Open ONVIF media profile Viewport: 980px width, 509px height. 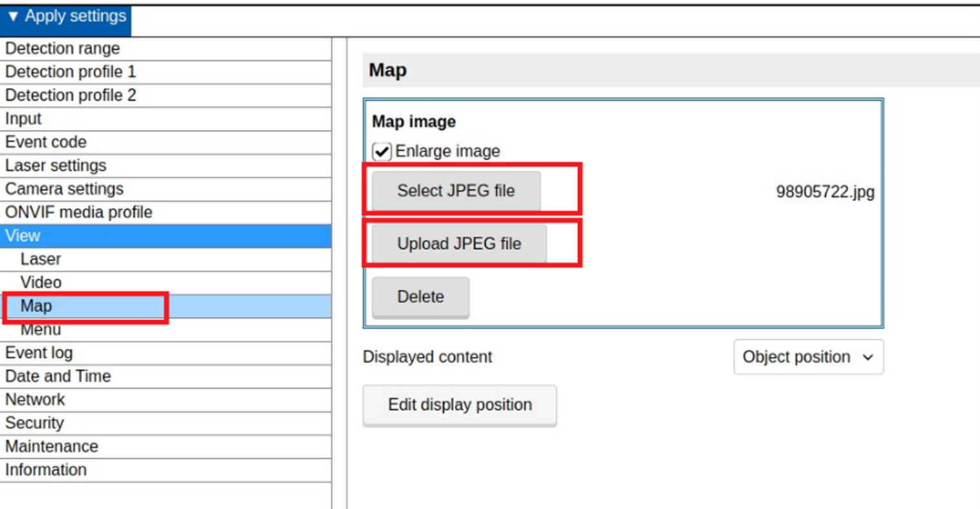tap(79, 212)
